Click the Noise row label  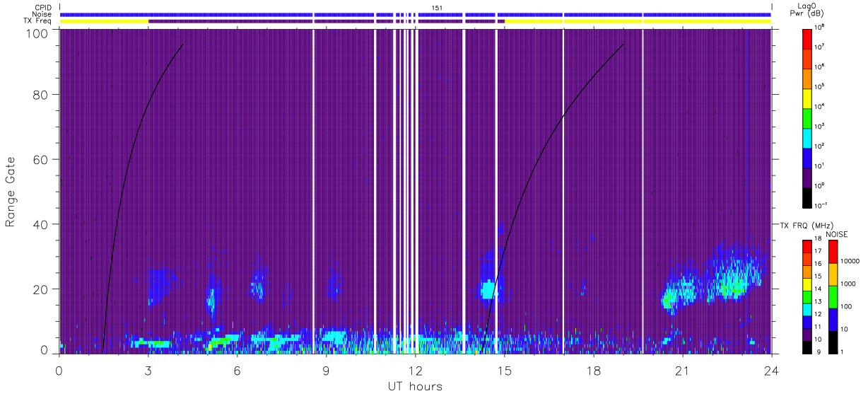[42, 14]
